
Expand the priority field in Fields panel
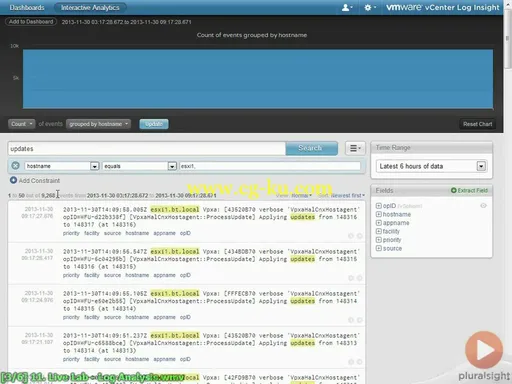point(379,240)
